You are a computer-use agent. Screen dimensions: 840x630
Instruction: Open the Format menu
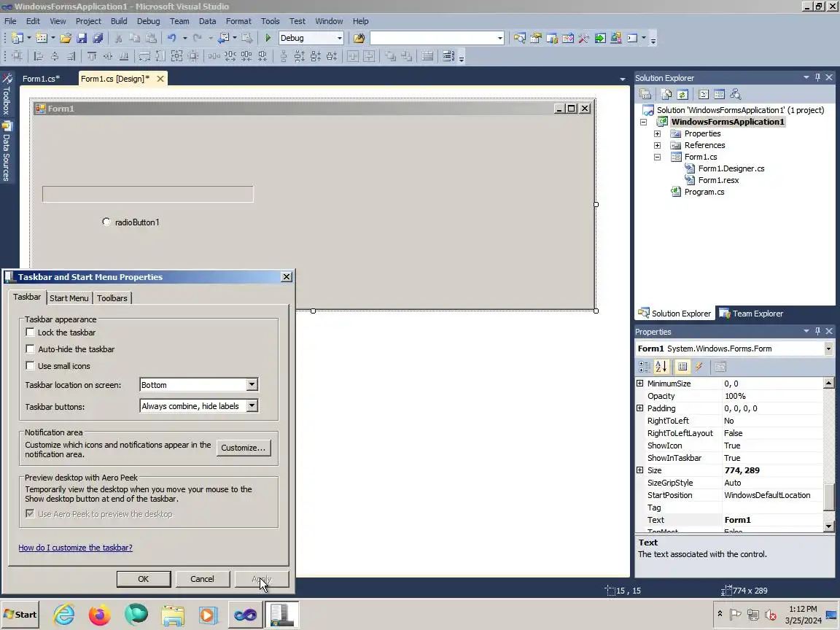pyautogui.click(x=238, y=21)
